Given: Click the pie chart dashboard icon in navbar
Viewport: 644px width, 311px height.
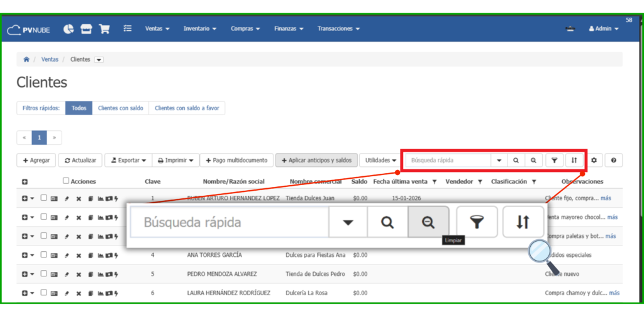Looking at the screenshot, I should coord(69,29).
